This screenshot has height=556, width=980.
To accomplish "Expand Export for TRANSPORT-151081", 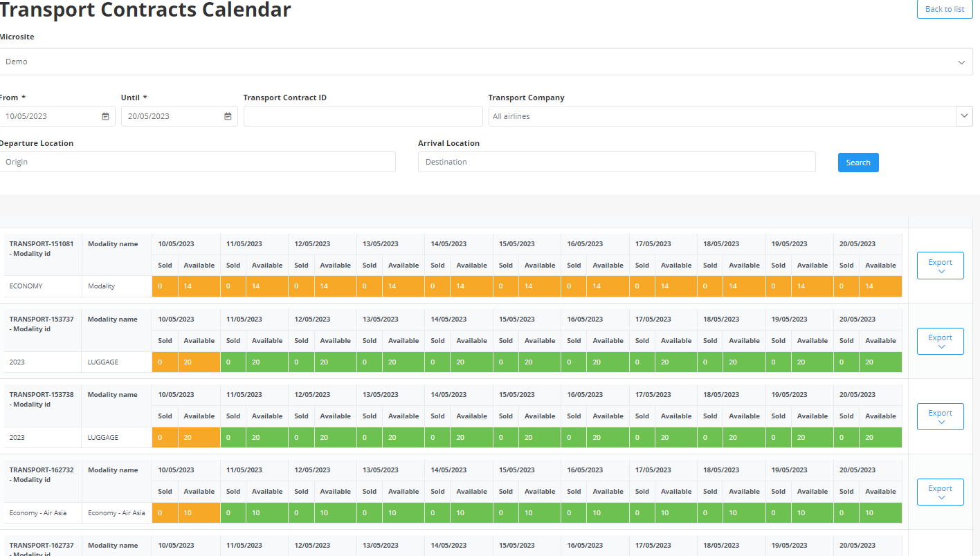I will 940,266.
